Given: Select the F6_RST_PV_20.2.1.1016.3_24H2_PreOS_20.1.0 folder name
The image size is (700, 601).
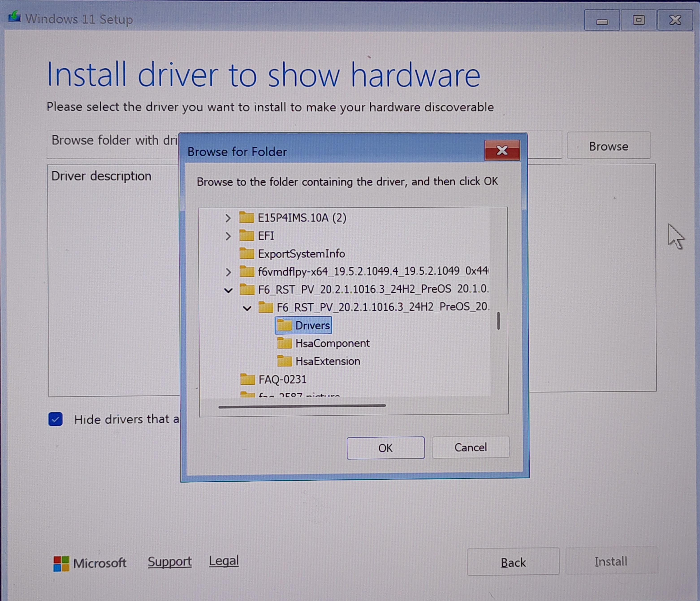Looking at the screenshot, I should [373, 289].
